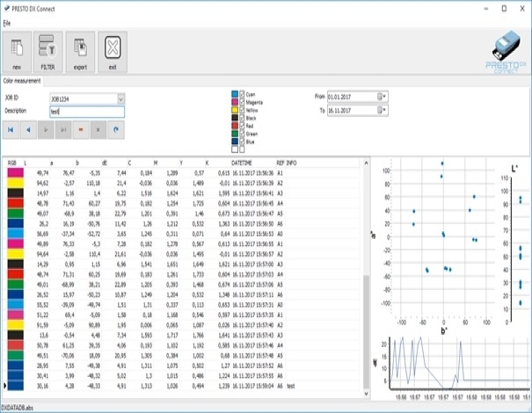Toggle the Cyan checkbox
532x413 pixels.
[242, 94]
